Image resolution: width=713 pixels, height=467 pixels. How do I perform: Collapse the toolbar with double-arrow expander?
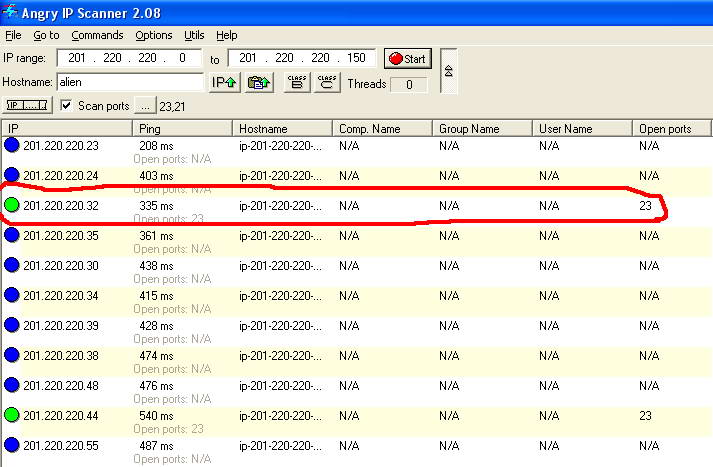click(448, 71)
